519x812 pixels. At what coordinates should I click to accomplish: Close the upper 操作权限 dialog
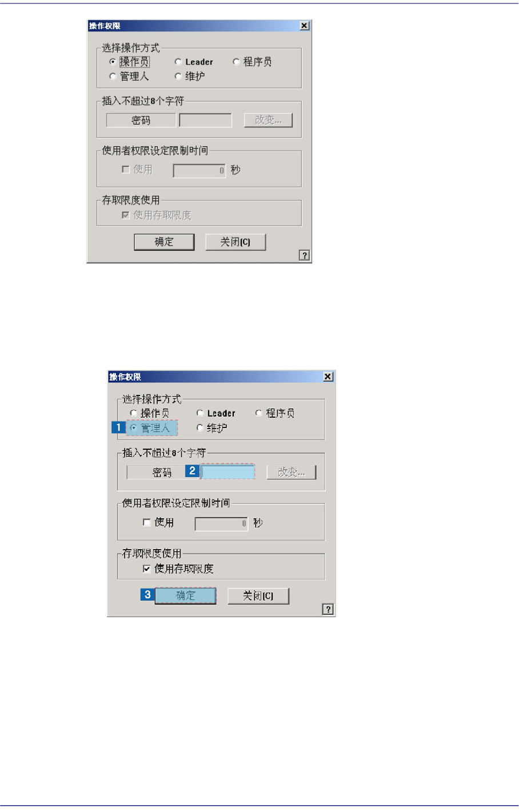pos(305,26)
